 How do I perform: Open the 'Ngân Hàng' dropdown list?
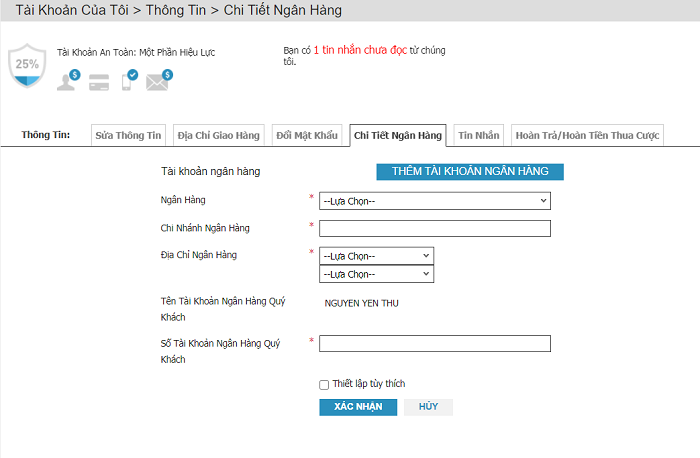[435, 201]
